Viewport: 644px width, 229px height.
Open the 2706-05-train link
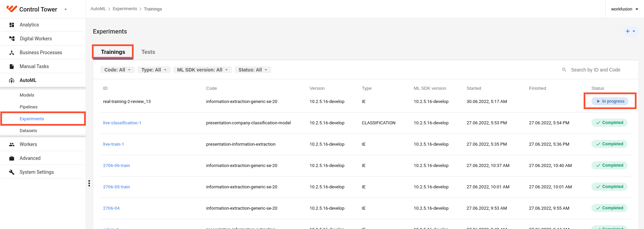116,187
